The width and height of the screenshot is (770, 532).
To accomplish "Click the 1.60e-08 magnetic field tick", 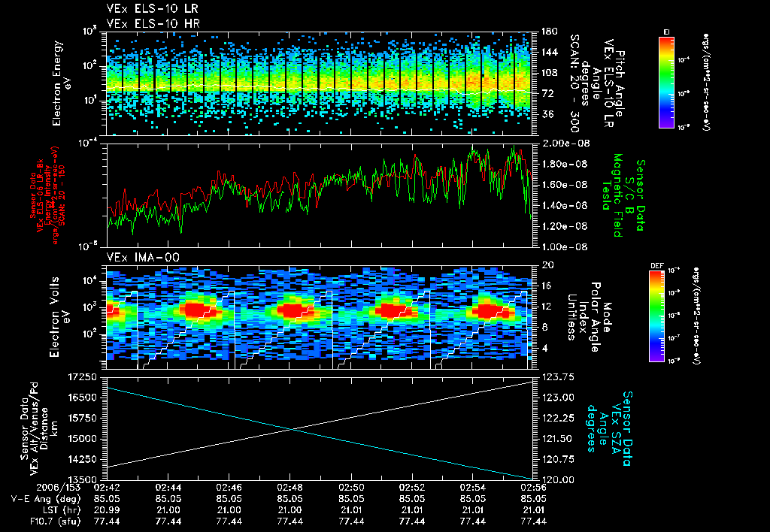I will (x=564, y=185).
